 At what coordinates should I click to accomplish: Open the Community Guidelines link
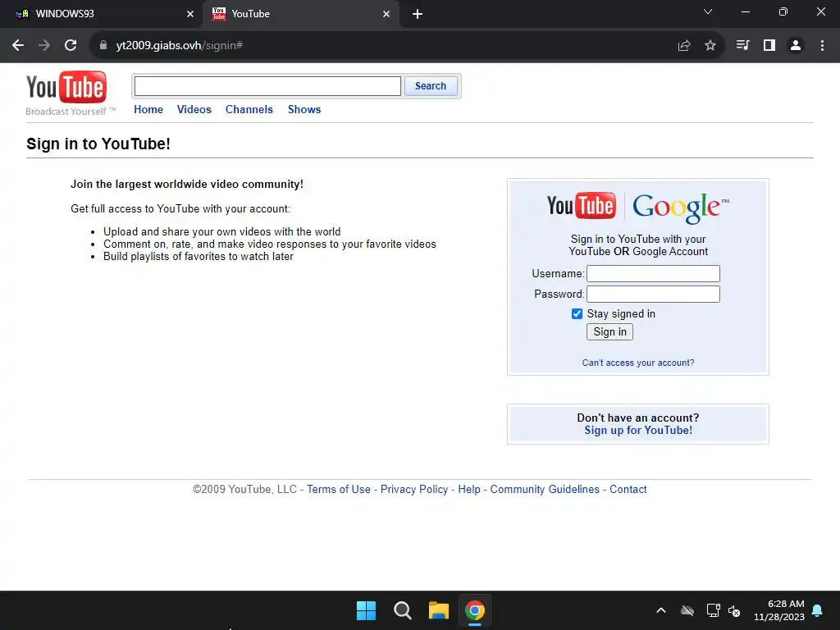coord(545,489)
